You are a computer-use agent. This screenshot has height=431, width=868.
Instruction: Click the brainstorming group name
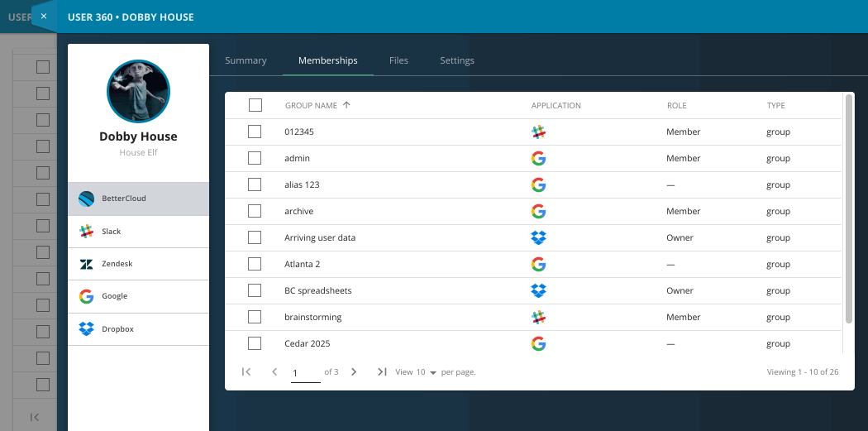pos(312,317)
